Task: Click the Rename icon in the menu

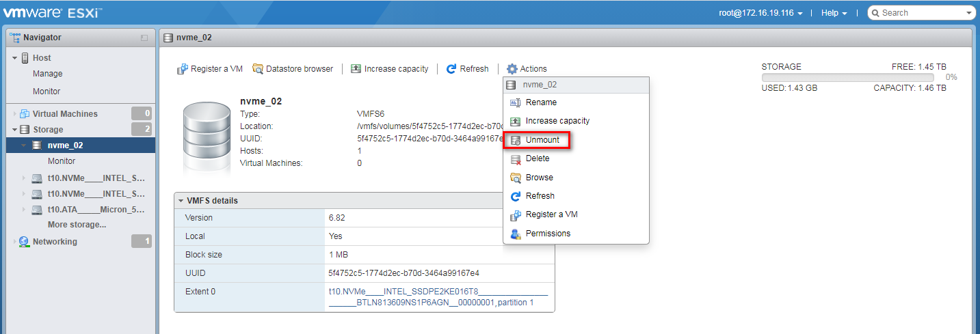Action: pos(516,102)
